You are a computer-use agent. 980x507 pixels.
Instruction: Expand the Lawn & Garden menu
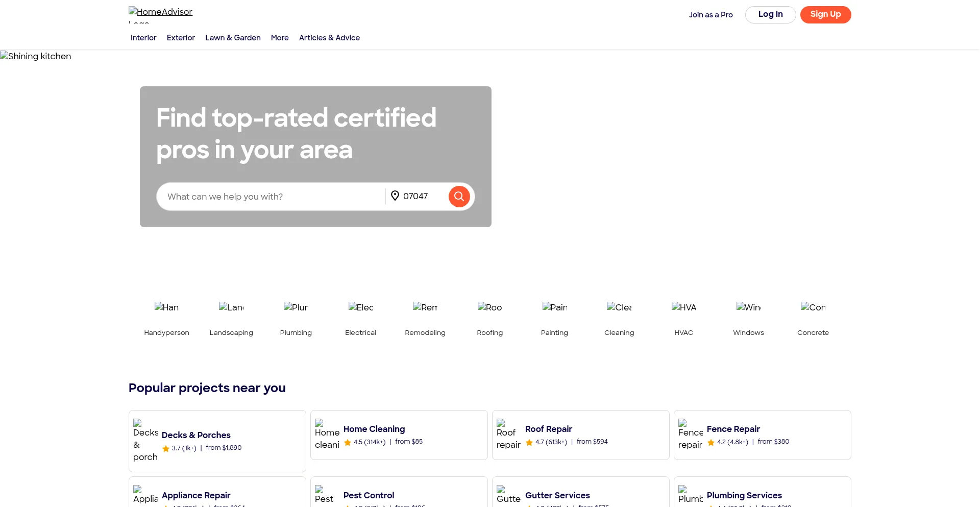[233, 38]
